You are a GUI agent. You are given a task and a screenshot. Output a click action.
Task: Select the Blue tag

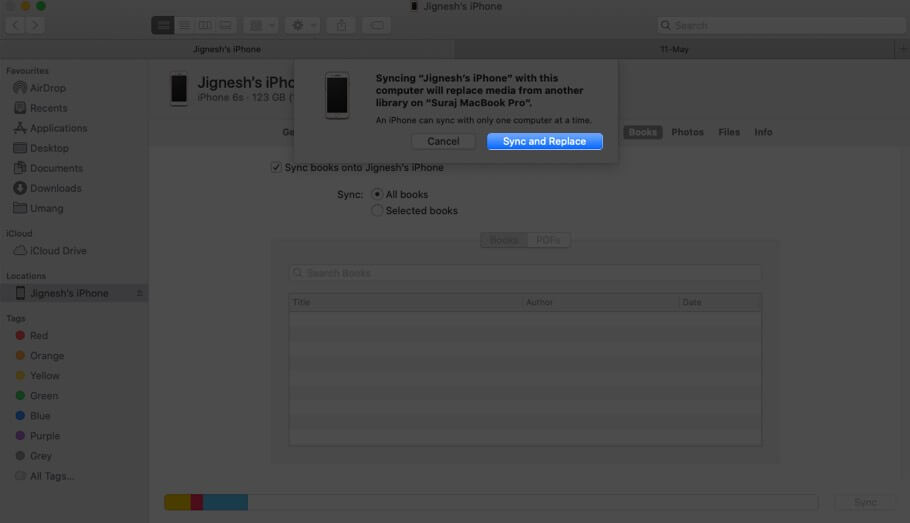click(32, 416)
